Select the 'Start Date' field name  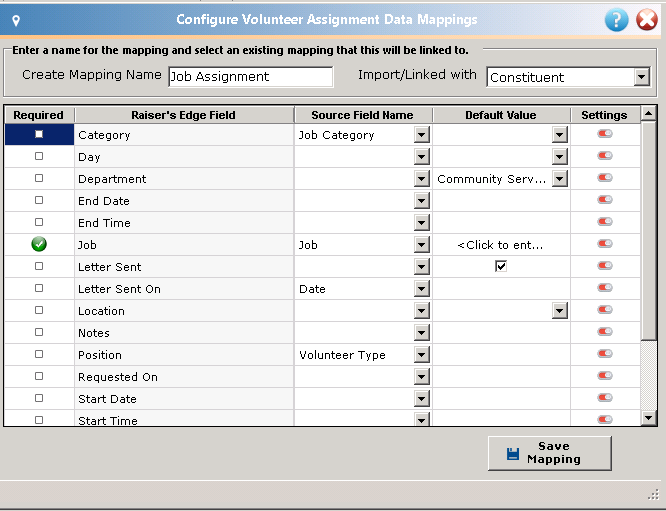(x=107, y=399)
